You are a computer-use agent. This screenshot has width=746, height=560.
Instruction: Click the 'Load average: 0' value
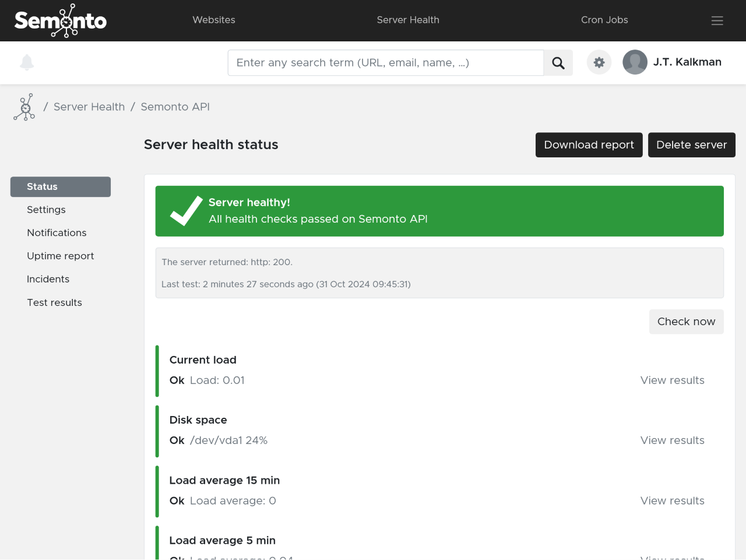pos(233,501)
